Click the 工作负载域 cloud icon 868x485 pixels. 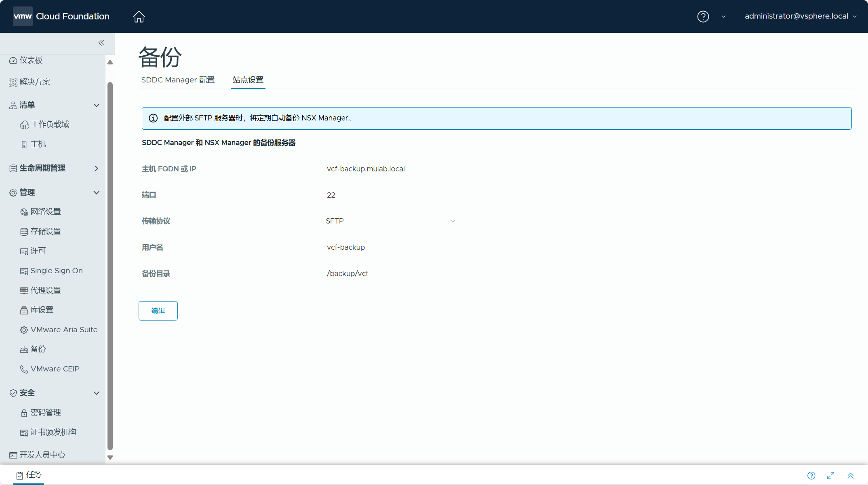[x=24, y=125]
